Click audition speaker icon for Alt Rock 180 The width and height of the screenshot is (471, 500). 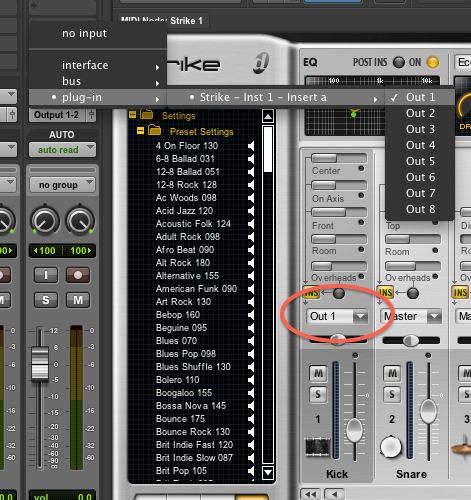tap(251, 263)
